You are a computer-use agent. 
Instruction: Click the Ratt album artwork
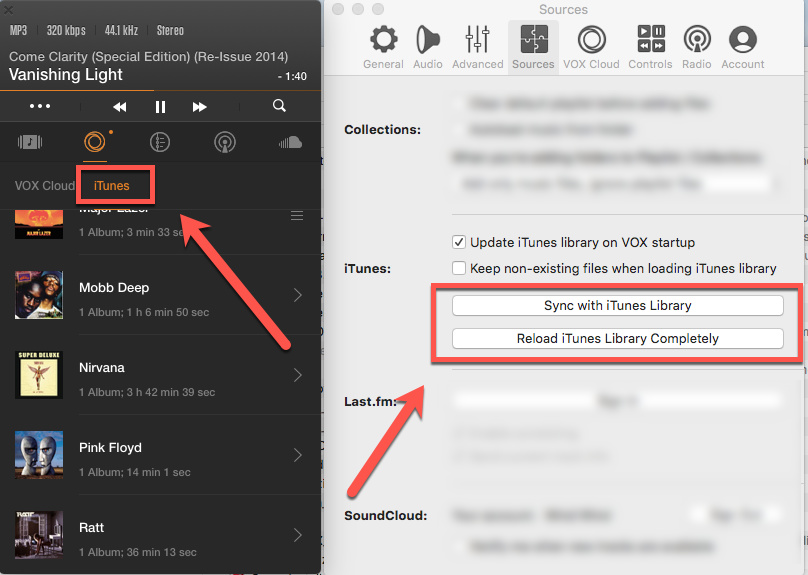[39, 535]
